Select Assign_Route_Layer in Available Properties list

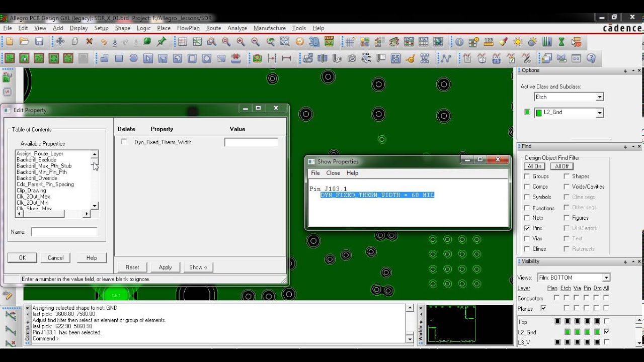pyautogui.click(x=40, y=154)
